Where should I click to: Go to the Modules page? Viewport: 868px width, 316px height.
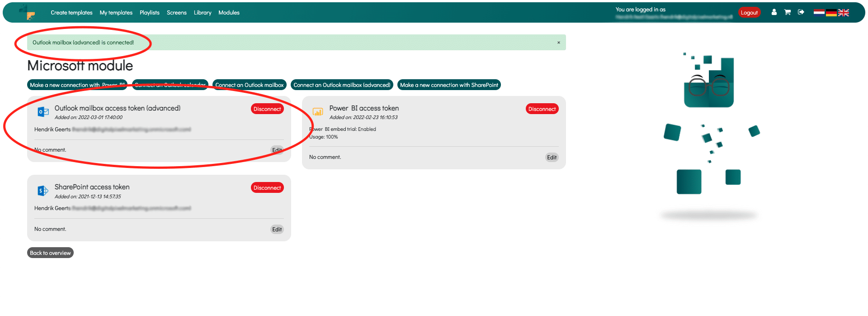coord(229,13)
